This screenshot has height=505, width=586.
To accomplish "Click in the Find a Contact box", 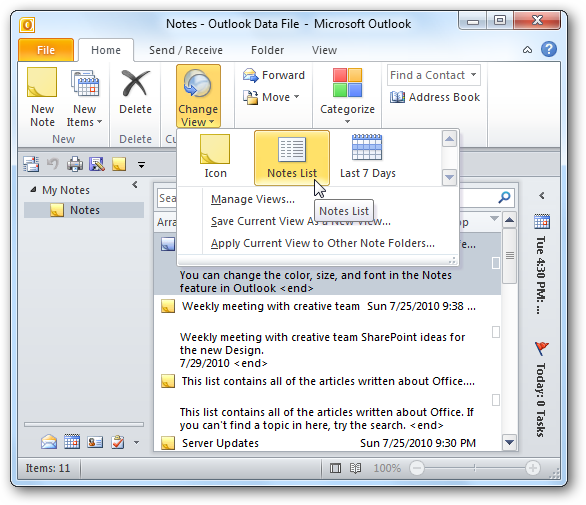I will [434, 75].
